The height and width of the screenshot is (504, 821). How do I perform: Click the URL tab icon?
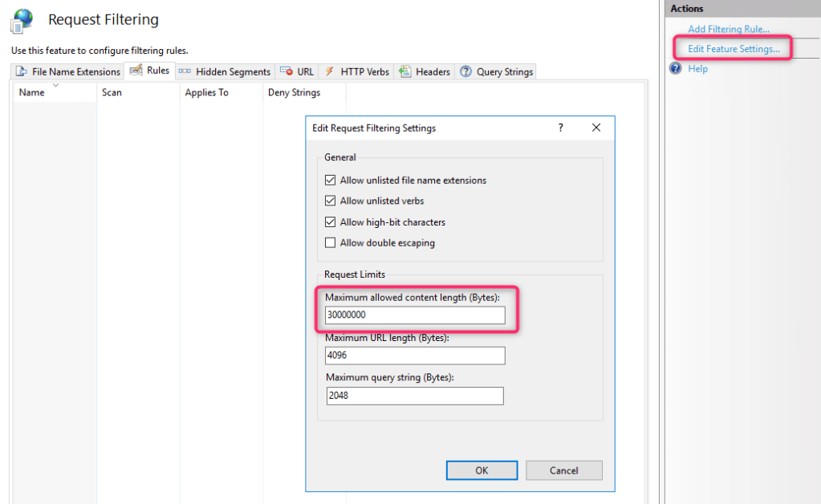click(x=286, y=72)
